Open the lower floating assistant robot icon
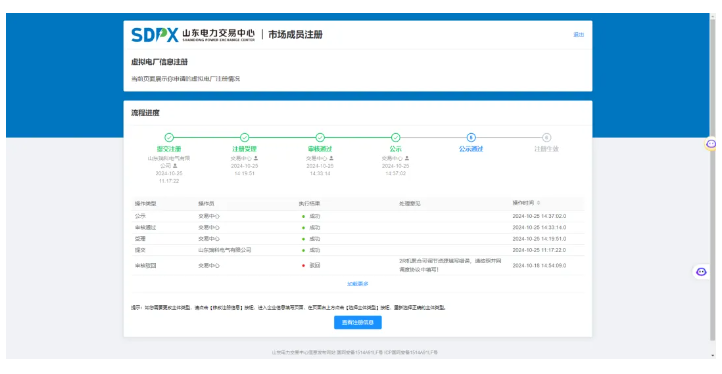Viewport: 722px width, 374px height. [x=701, y=272]
